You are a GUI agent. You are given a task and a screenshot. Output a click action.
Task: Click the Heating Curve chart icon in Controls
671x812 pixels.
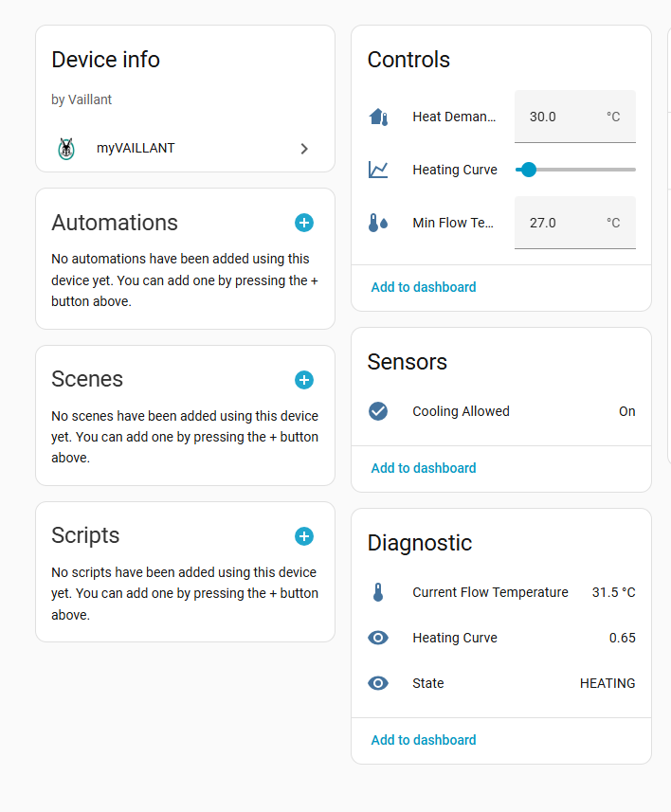(x=378, y=170)
